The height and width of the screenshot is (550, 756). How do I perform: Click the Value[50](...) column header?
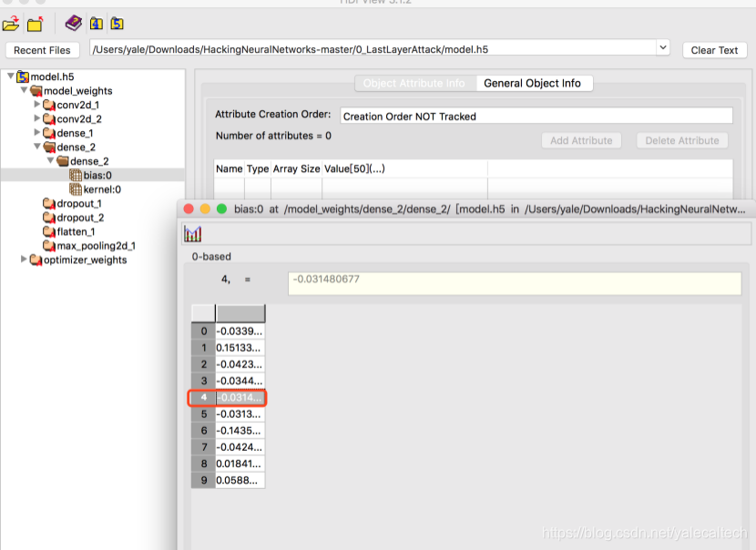tap(404, 168)
